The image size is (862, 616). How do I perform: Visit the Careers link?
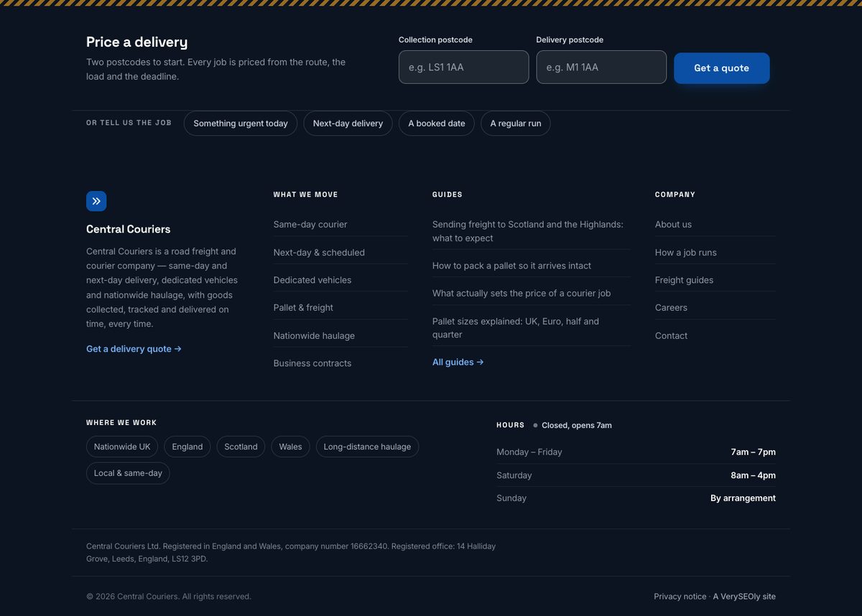pyautogui.click(x=671, y=307)
